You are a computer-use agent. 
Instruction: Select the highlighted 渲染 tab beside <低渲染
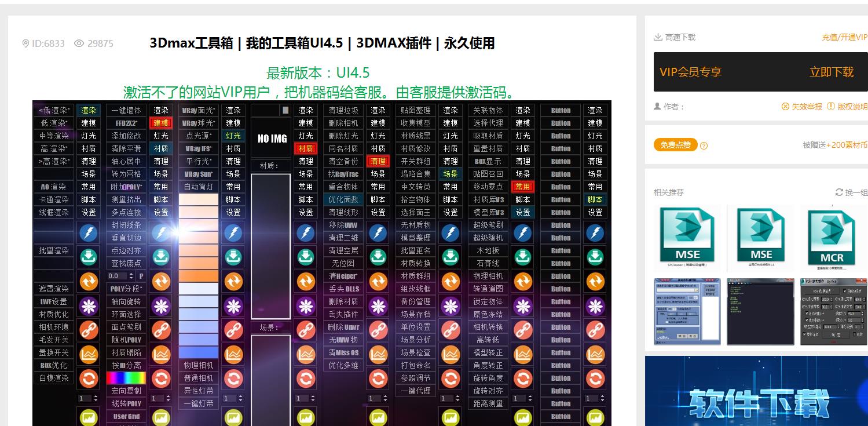coord(89,110)
